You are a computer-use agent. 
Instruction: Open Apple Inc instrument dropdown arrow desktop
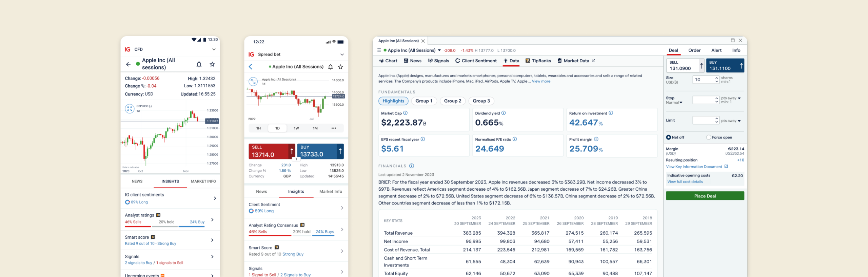point(439,50)
